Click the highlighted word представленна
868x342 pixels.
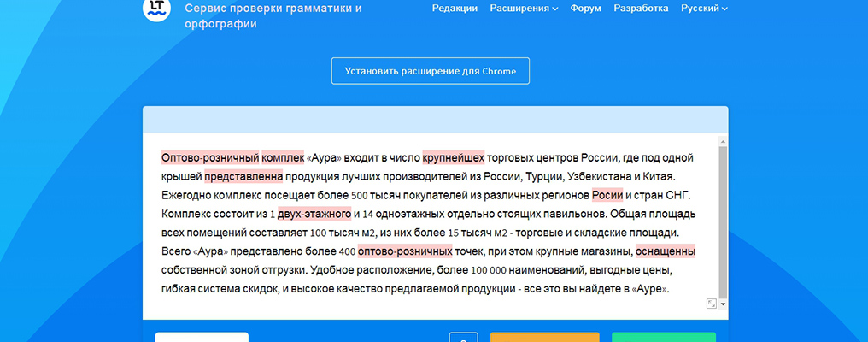pos(243,177)
